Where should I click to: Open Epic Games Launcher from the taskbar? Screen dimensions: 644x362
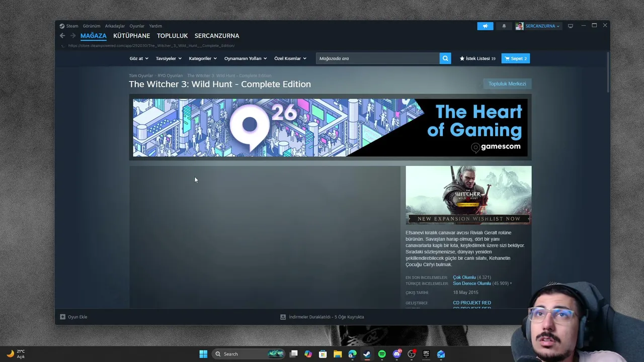(x=426, y=354)
